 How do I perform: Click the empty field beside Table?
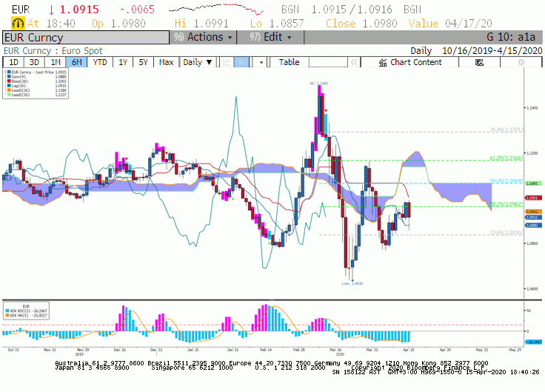328,62
